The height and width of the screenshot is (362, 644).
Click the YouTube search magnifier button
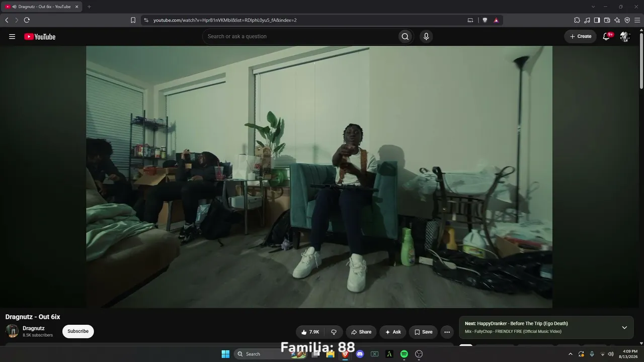[x=405, y=36]
